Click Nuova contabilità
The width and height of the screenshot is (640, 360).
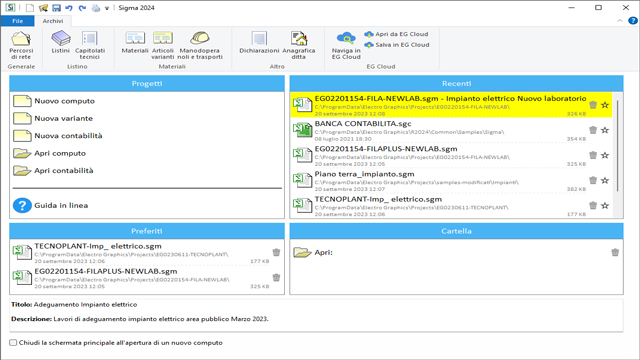tap(58, 136)
